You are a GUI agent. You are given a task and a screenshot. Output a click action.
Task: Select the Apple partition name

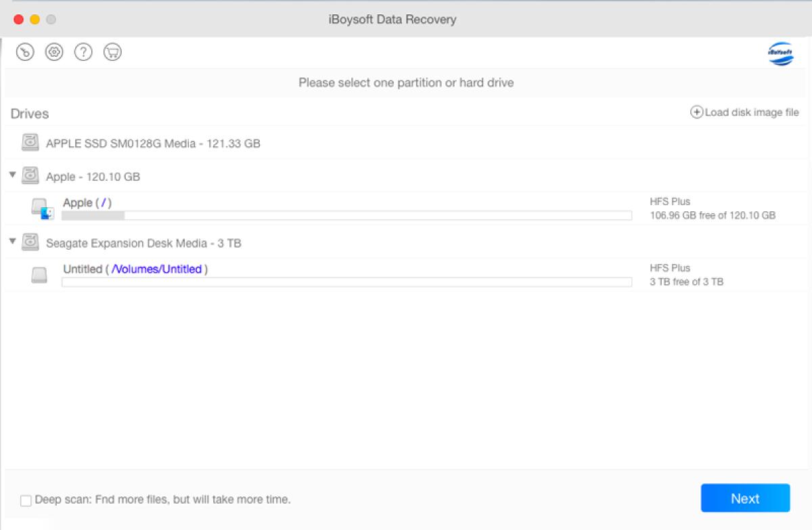77,202
